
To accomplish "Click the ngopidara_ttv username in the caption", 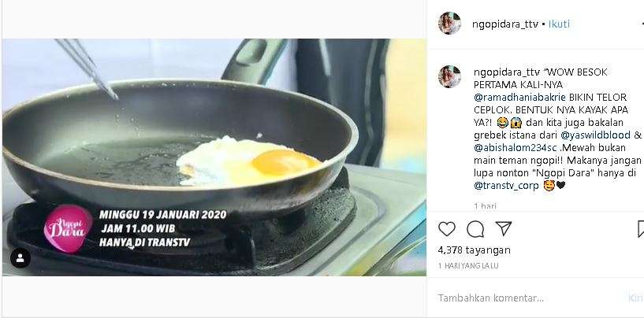I will click(x=502, y=69).
